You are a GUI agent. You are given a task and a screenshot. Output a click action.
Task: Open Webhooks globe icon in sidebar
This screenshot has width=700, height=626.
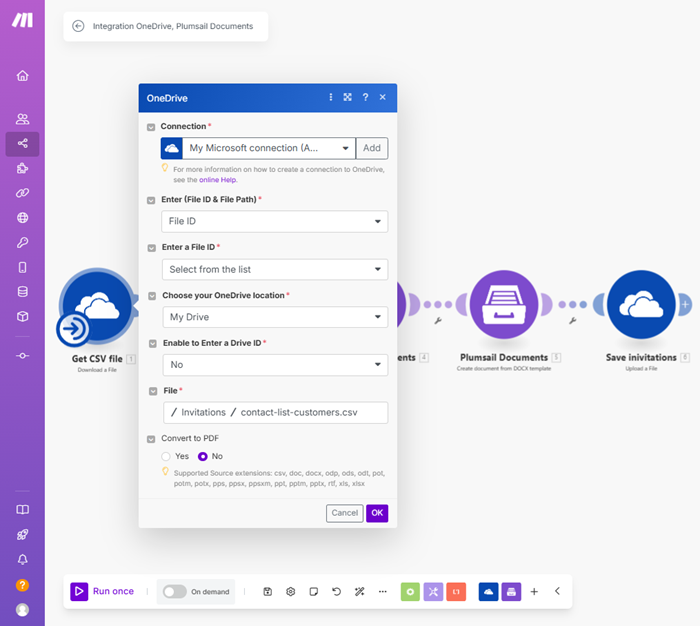tap(22, 217)
